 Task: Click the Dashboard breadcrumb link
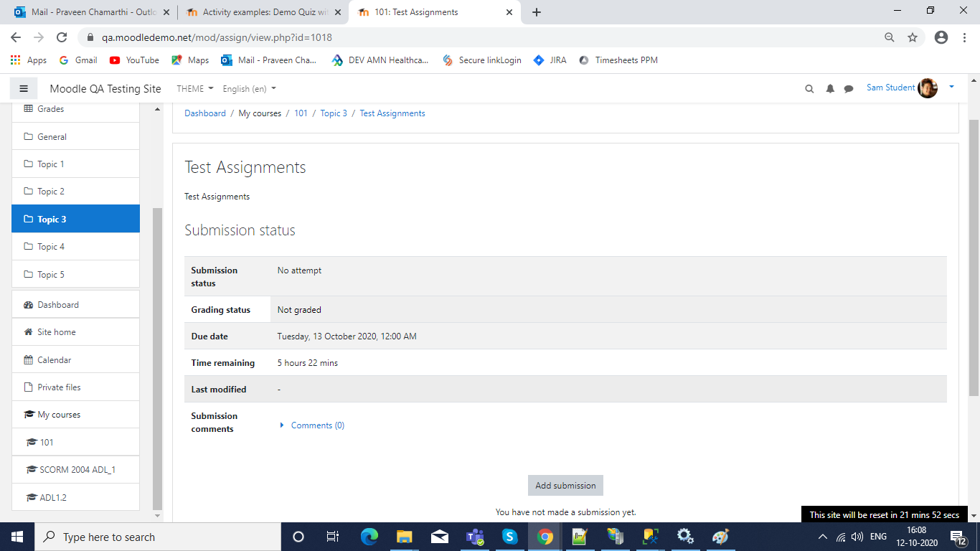pyautogui.click(x=205, y=113)
